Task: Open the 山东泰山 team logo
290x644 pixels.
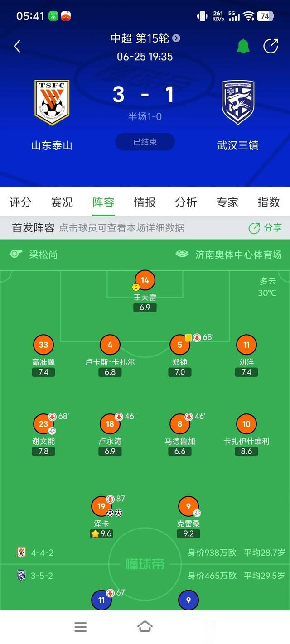Action: click(x=52, y=103)
